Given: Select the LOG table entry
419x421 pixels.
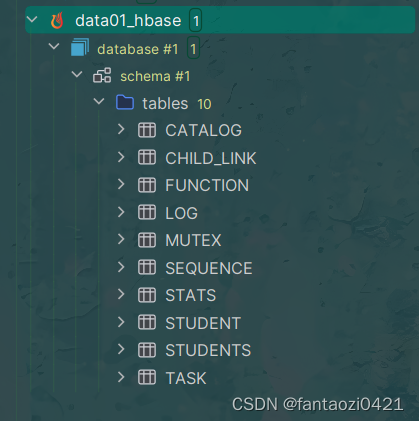Looking at the screenshot, I should pos(182,213).
